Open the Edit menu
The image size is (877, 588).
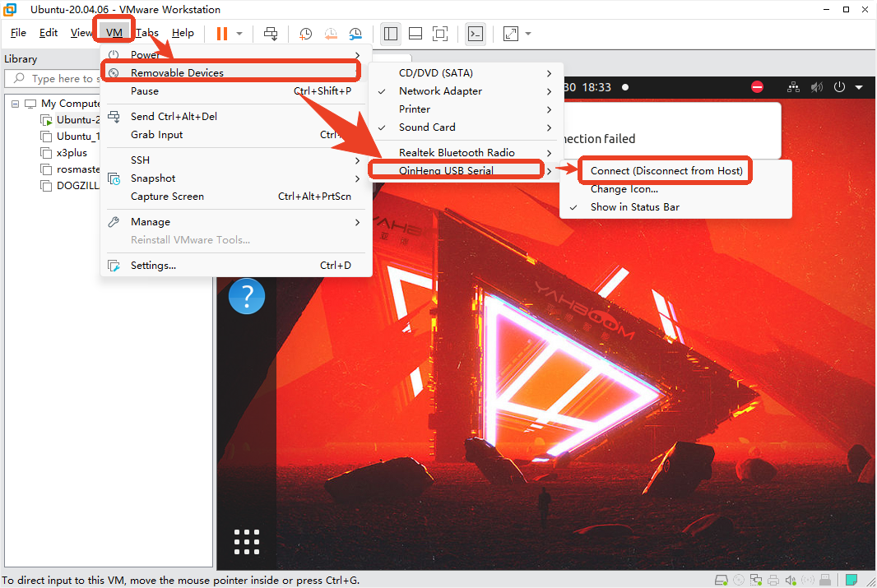49,33
